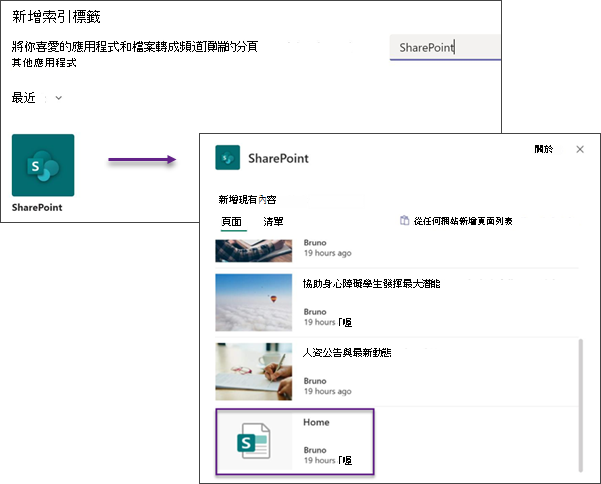Select the Home page document icon

point(254,441)
